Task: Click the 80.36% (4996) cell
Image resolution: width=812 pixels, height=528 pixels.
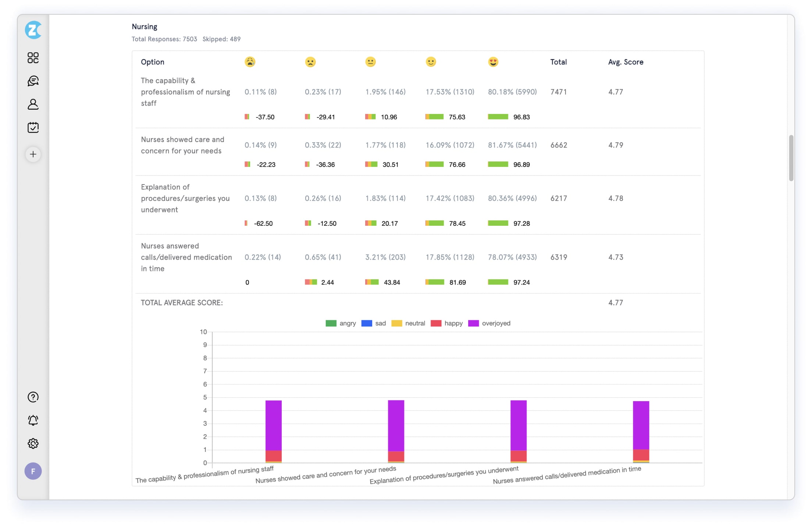Action: click(512, 198)
